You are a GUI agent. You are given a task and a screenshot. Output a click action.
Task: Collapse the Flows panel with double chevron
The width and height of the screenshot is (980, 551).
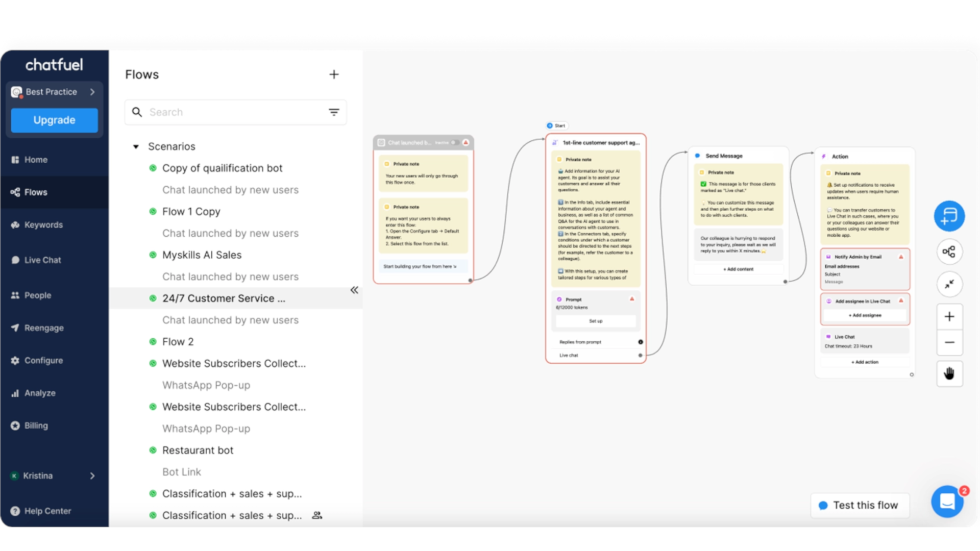click(x=354, y=290)
